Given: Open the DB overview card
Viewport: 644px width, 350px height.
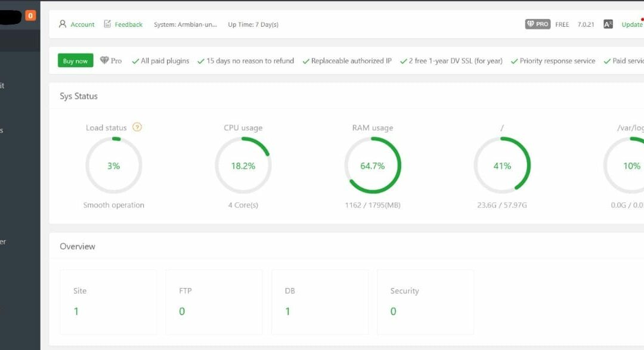Looking at the screenshot, I should point(320,302).
